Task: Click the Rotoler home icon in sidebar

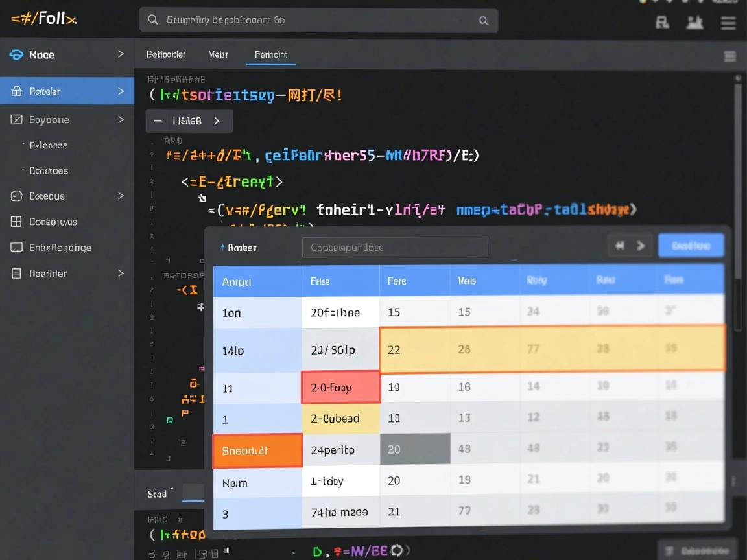Action: [16, 91]
